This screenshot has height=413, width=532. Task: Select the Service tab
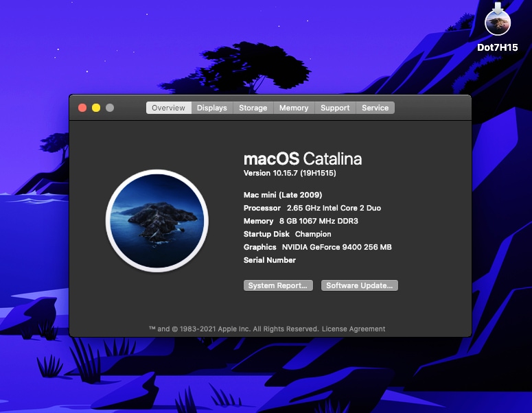375,108
